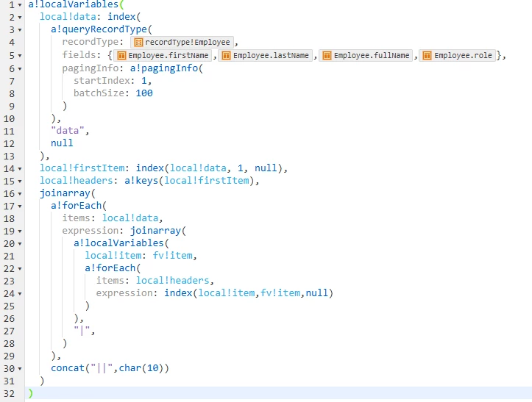The width and height of the screenshot is (532, 402).
Task: Click a!queryRecordType function name
Action: [99, 29]
